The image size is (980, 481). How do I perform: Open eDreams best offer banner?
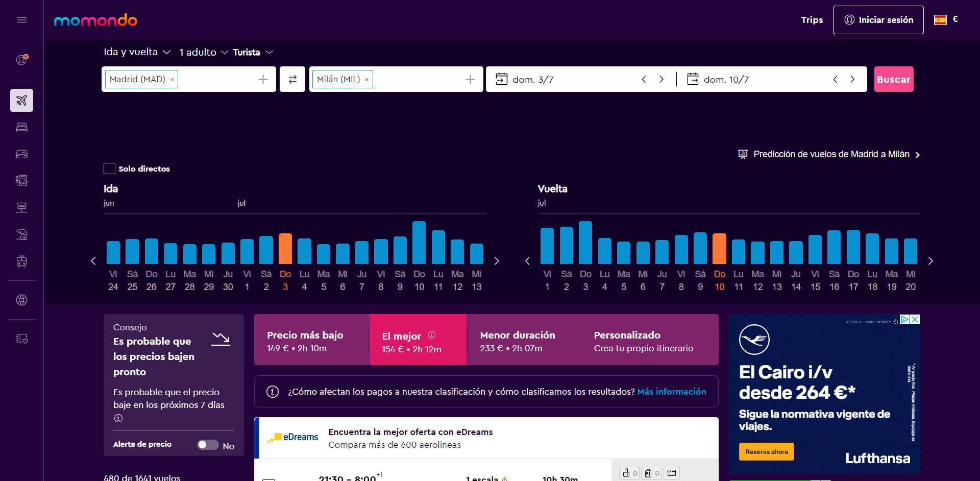(x=486, y=438)
